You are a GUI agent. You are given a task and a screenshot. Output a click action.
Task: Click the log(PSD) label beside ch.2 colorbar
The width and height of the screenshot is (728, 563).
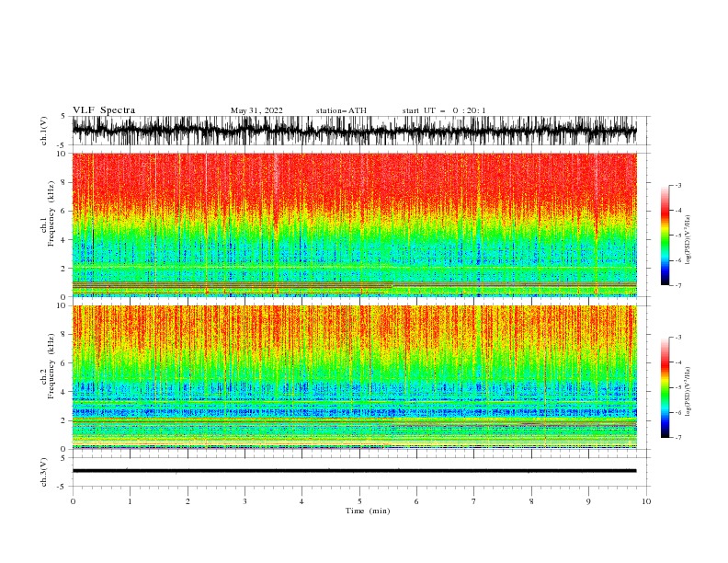point(688,392)
